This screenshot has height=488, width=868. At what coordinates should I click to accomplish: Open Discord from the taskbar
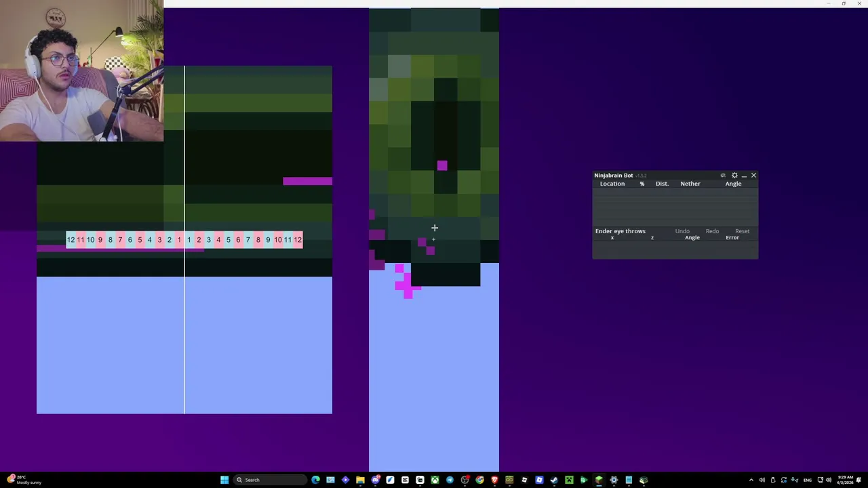375,480
